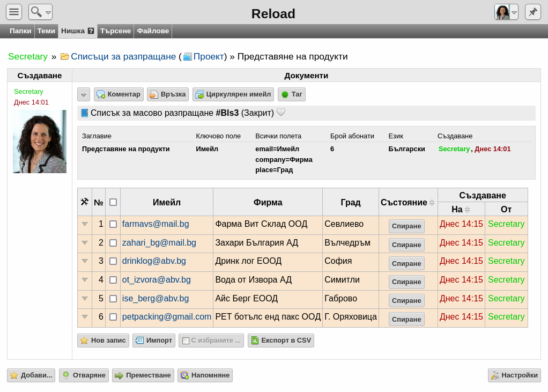Open the hamburger main menu

pos(14,12)
